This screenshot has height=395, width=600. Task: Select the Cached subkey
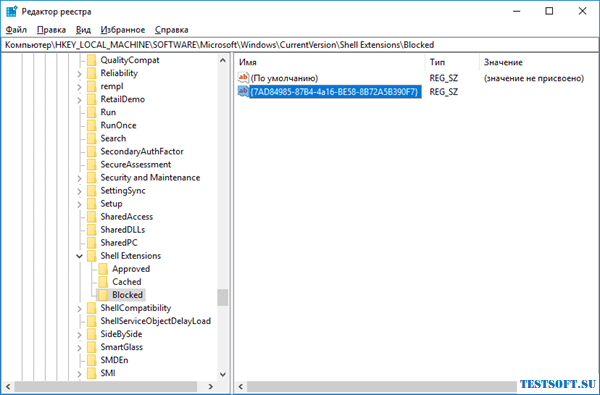pyautogui.click(x=127, y=282)
